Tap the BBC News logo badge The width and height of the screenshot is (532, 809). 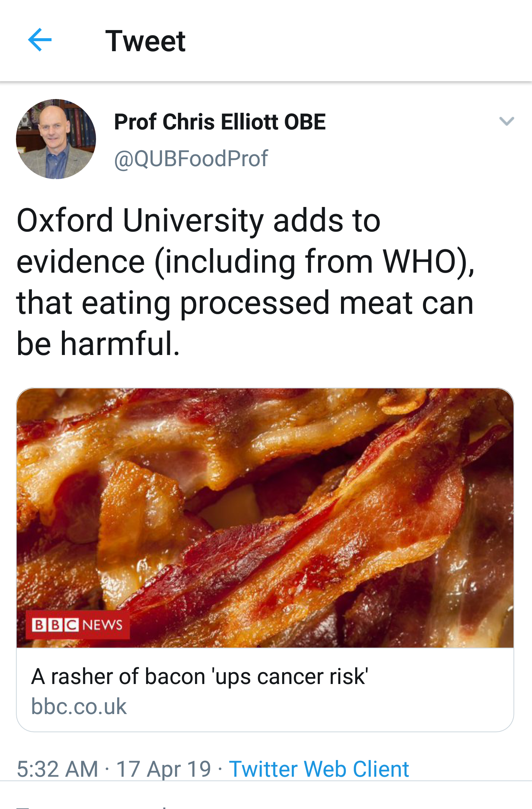[77, 625]
